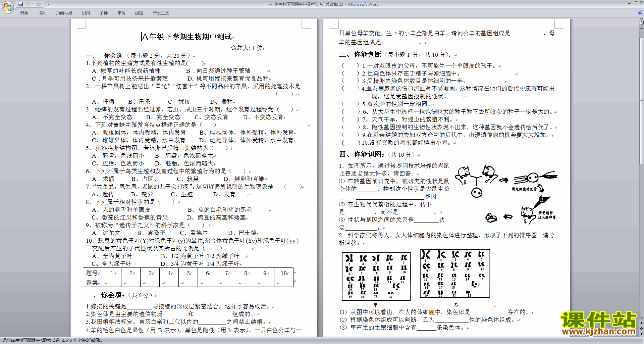Click the Undo arrow icon

[x=28, y=4]
